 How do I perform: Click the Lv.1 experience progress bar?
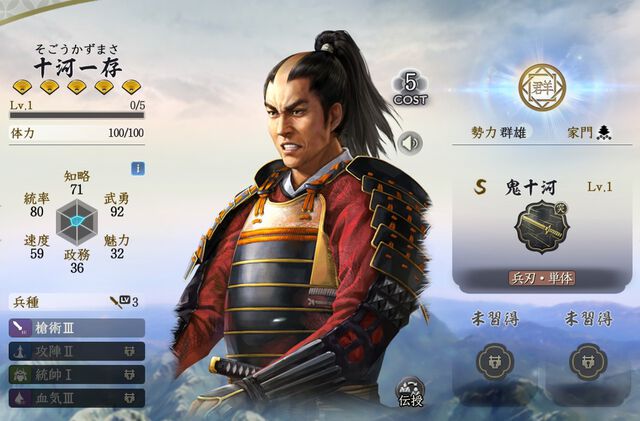(x=77, y=116)
